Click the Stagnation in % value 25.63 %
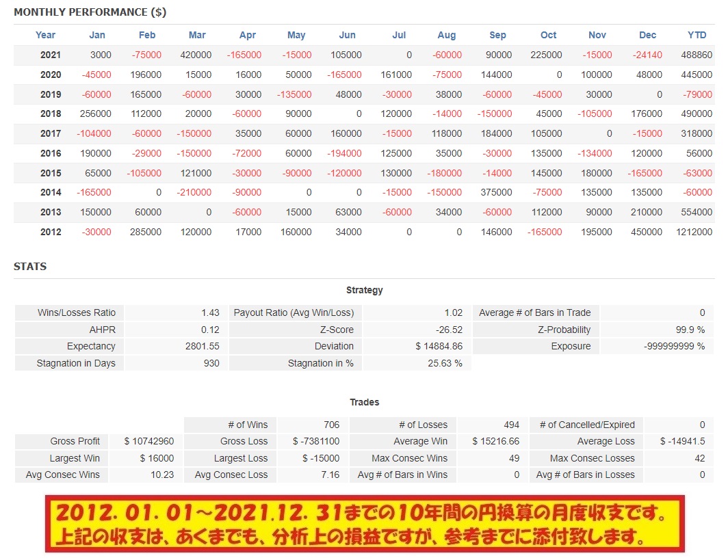728x560 pixels. point(445,363)
